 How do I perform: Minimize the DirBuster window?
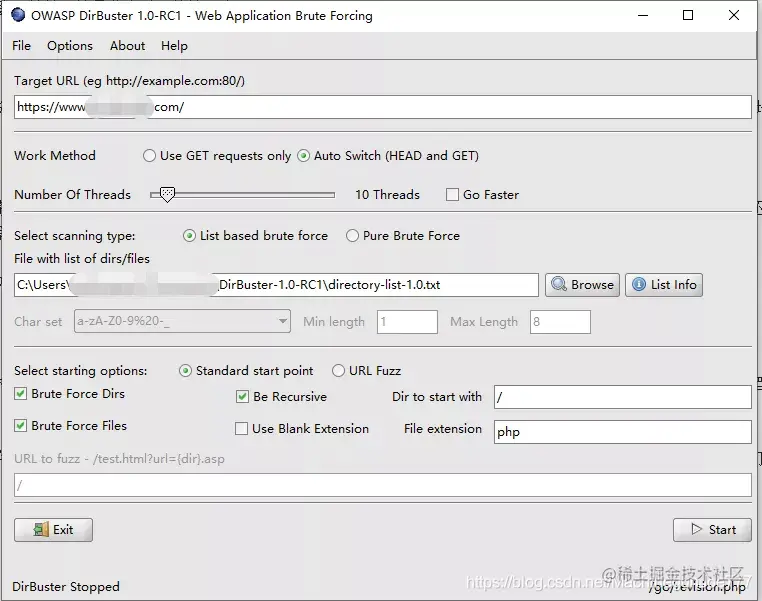point(643,15)
